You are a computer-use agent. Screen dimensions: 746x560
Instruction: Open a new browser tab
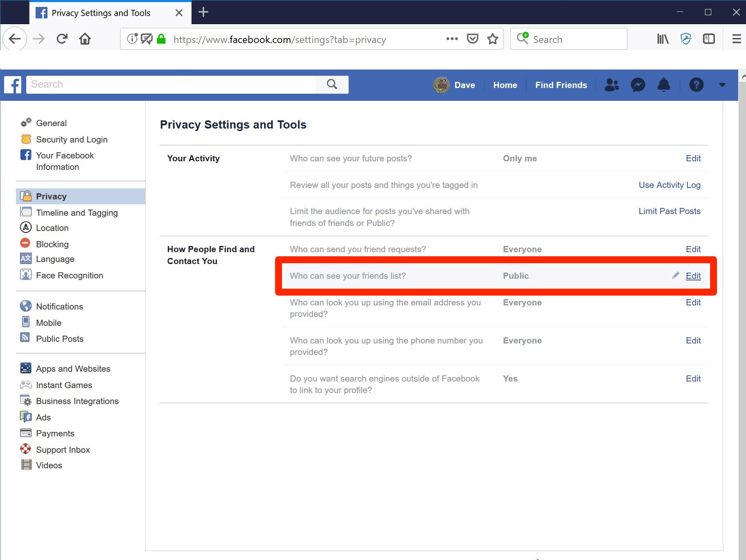[203, 12]
